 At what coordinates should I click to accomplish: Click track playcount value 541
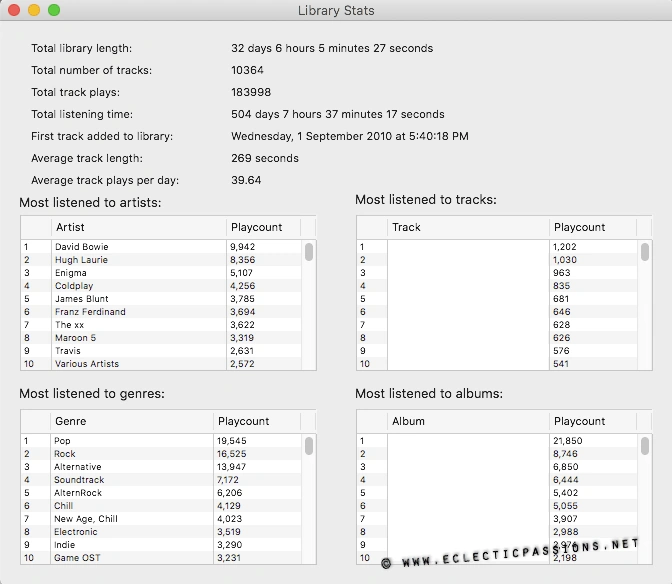[x=561, y=364]
